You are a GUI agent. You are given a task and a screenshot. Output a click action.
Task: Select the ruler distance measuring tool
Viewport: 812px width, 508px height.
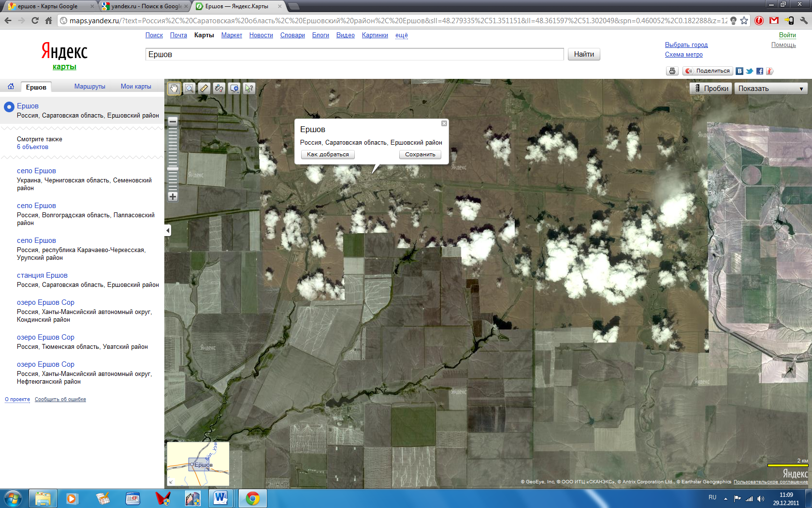(x=204, y=89)
